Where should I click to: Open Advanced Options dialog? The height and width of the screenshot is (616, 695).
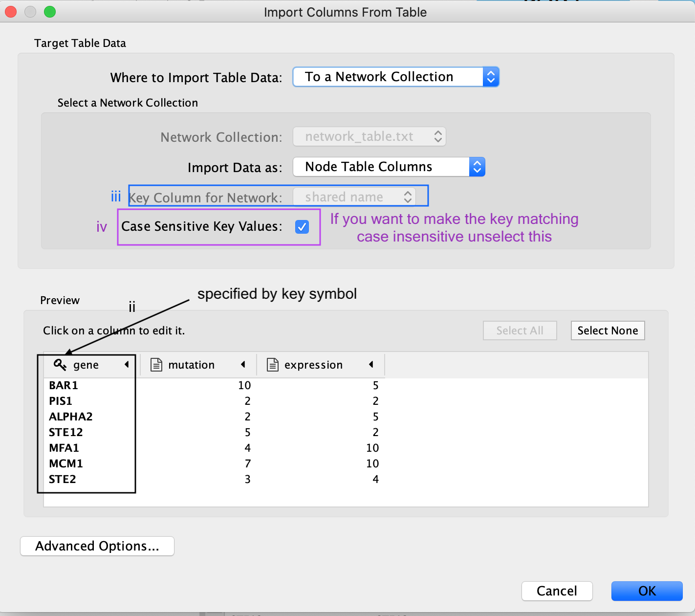point(97,546)
